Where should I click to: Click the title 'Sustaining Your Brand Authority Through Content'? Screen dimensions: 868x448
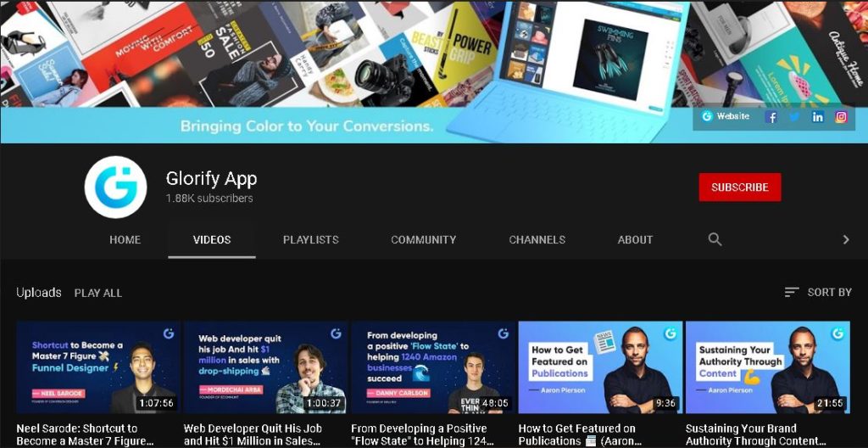click(755, 435)
